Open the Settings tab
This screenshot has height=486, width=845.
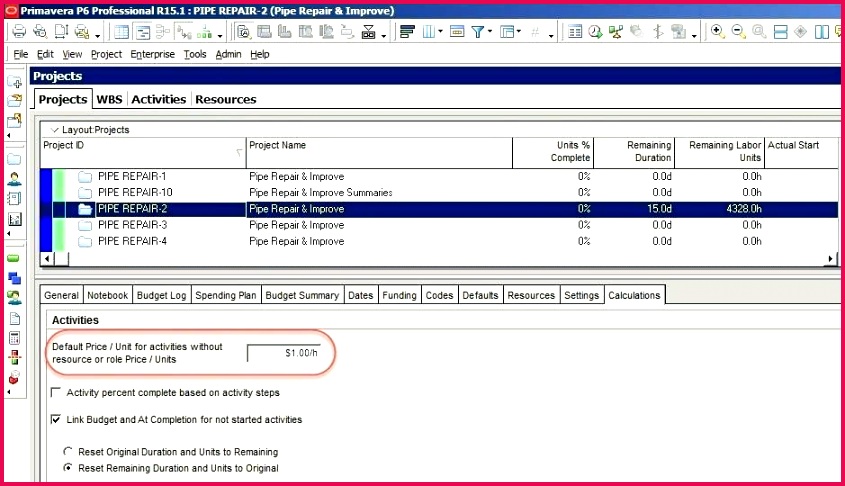click(x=581, y=295)
